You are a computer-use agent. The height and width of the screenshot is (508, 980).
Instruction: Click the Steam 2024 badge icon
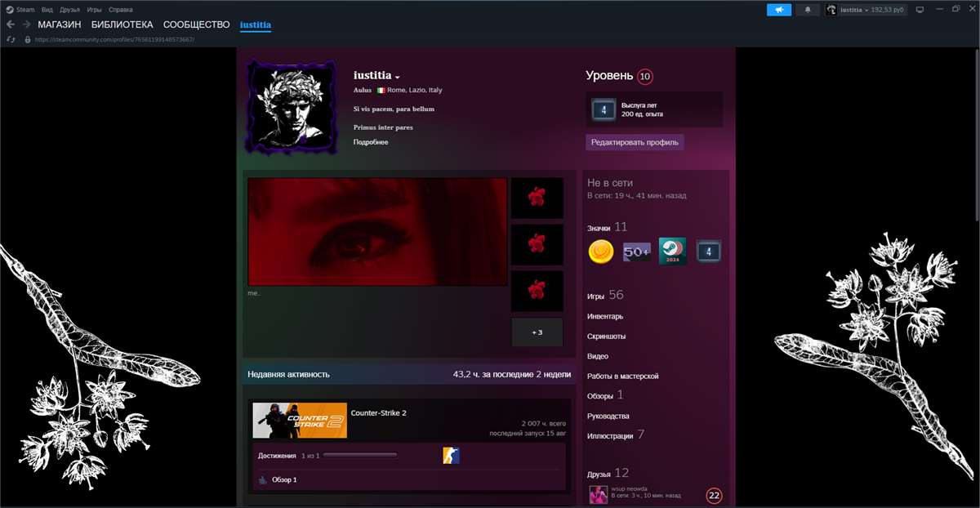coord(672,252)
